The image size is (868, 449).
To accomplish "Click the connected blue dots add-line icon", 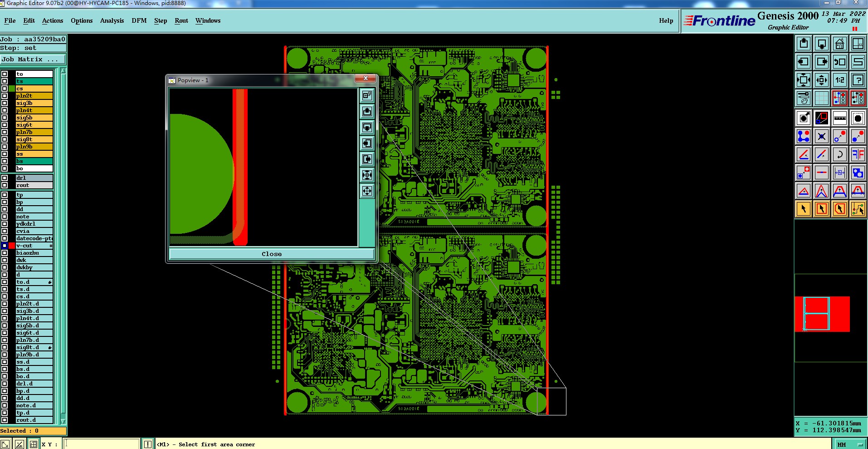I will coord(804,136).
